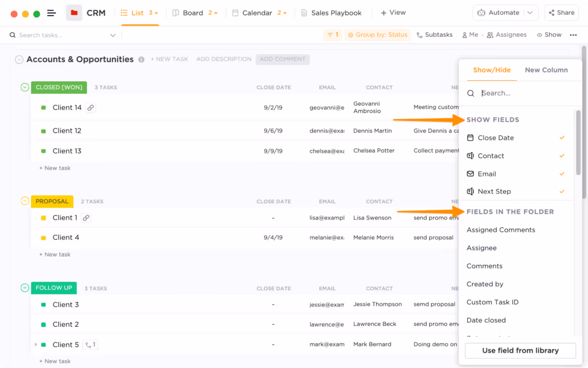Focus the Search tasks input
This screenshot has width=588, height=368.
tap(62, 35)
